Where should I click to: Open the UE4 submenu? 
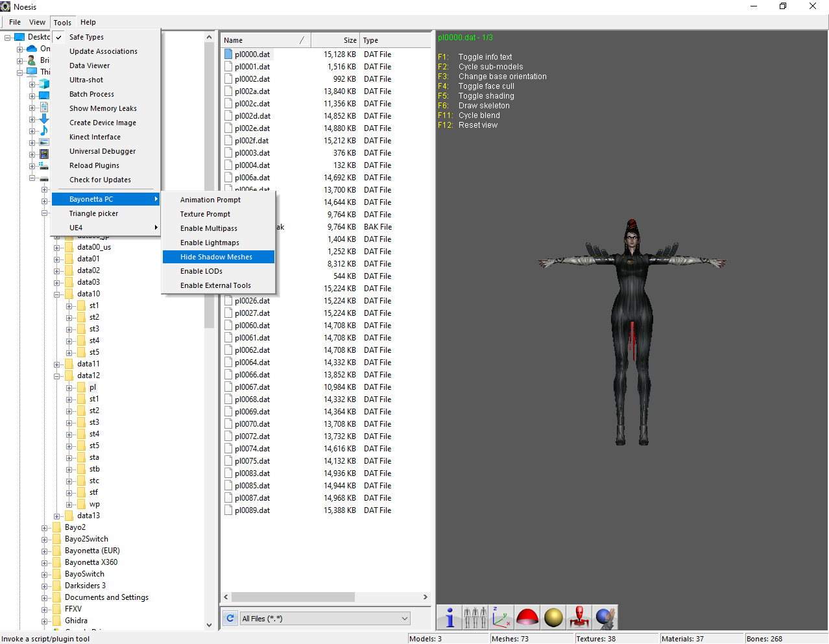pyautogui.click(x=106, y=228)
